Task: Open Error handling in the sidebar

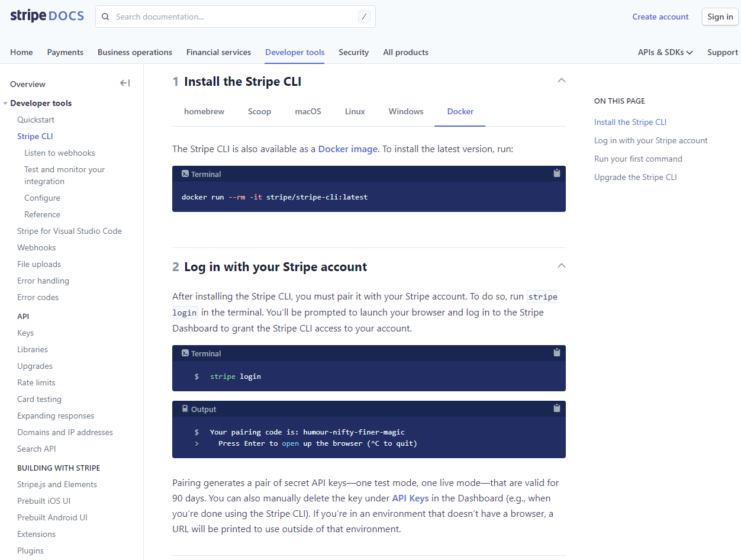Action: [43, 281]
